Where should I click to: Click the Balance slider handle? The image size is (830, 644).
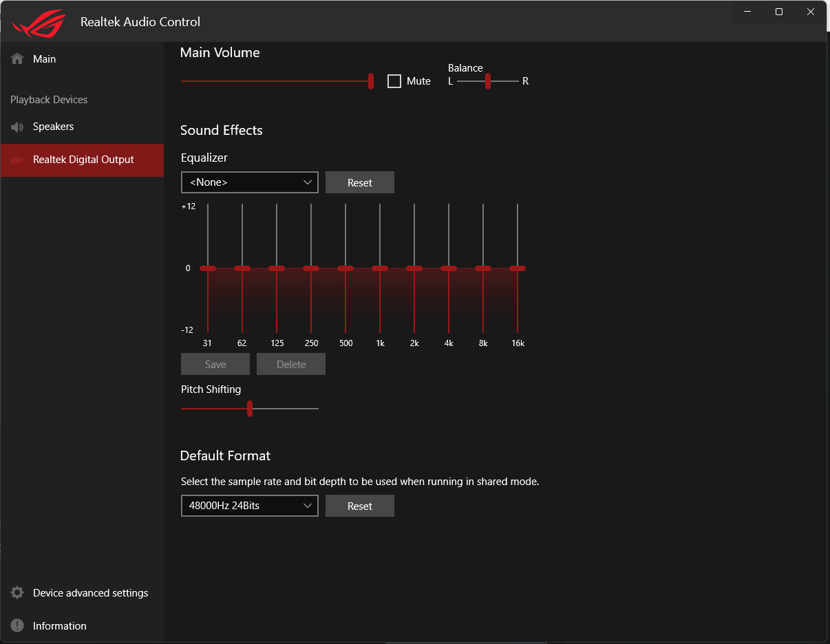pos(488,81)
